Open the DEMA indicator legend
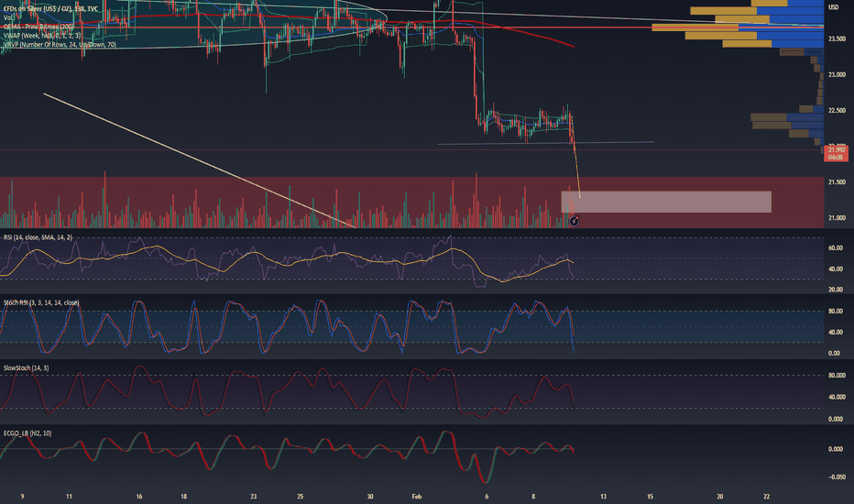This screenshot has height=504, width=854. [38, 27]
